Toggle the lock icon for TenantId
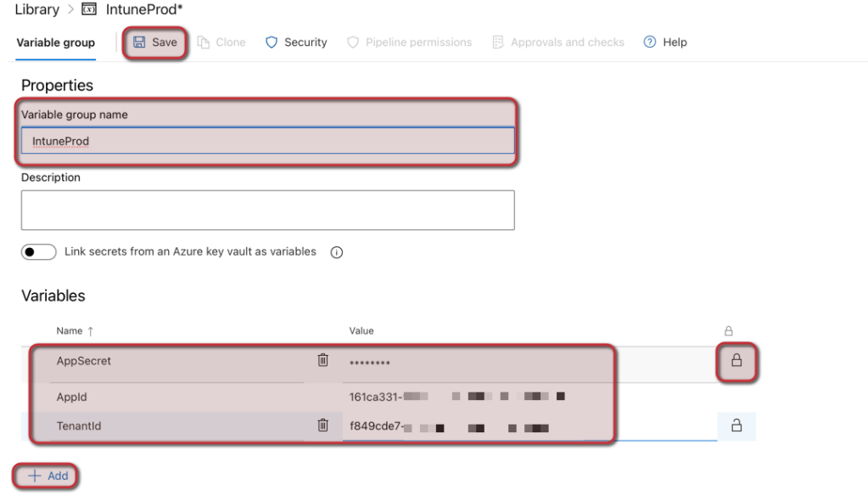This screenshot has height=496, width=868. tap(736, 426)
